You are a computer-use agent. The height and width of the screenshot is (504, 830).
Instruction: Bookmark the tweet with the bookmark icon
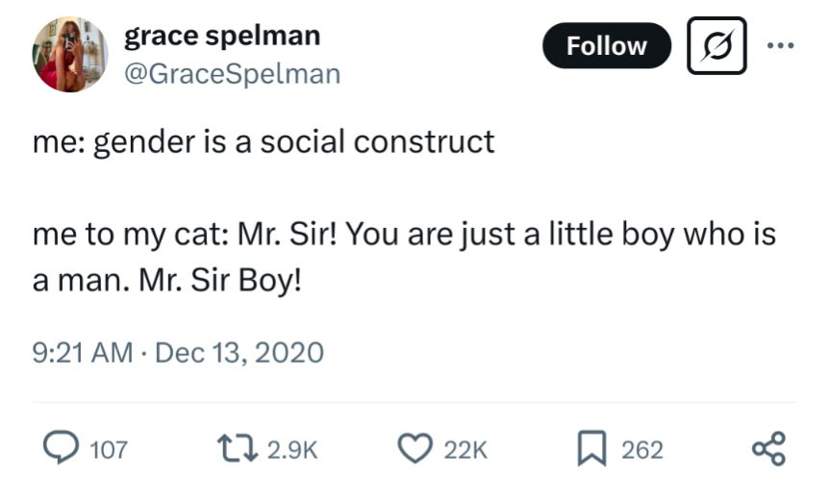[x=591, y=448]
